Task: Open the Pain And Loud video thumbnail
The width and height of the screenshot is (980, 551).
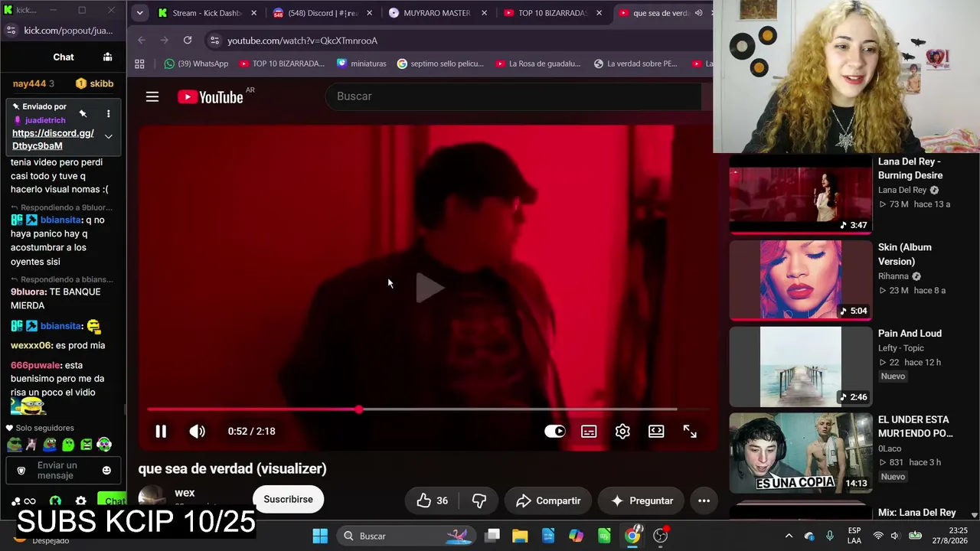Action: (800, 367)
